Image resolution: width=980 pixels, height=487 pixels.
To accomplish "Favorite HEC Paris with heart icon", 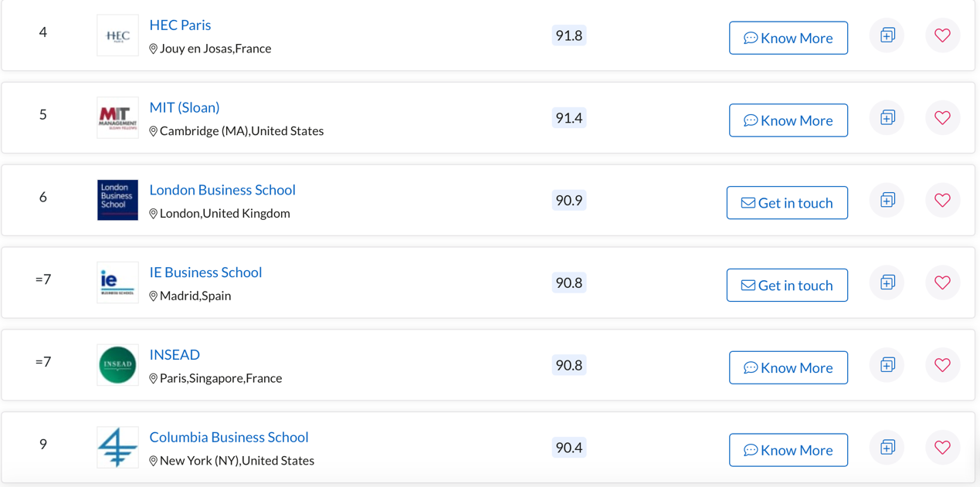I will pyautogui.click(x=942, y=36).
